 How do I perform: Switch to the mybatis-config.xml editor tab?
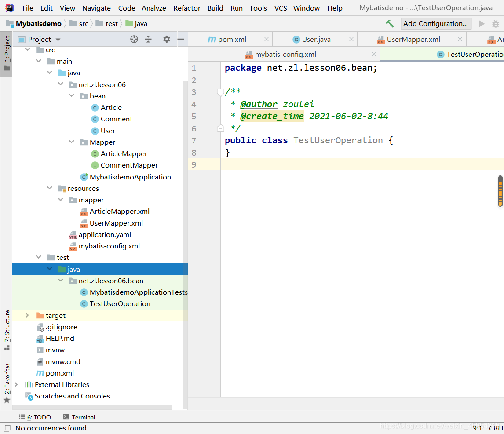[284, 55]
